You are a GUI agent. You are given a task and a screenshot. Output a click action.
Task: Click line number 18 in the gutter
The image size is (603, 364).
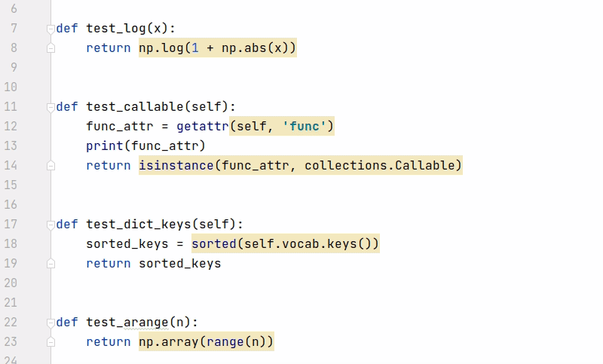[11, 244]
